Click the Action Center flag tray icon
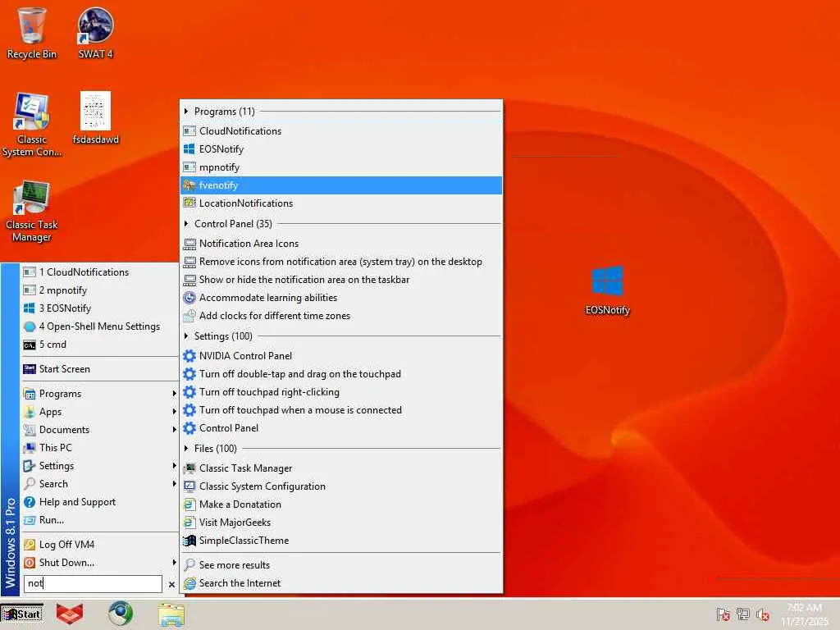The image size is (840, 630). coord(723,614)
